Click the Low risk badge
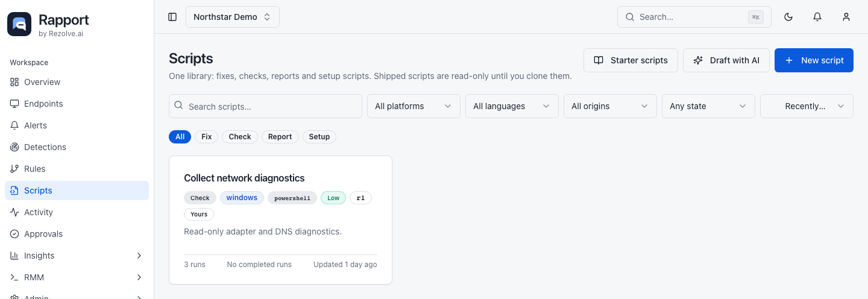This screenshot has width=868, height=299. (x=333, y=198)
